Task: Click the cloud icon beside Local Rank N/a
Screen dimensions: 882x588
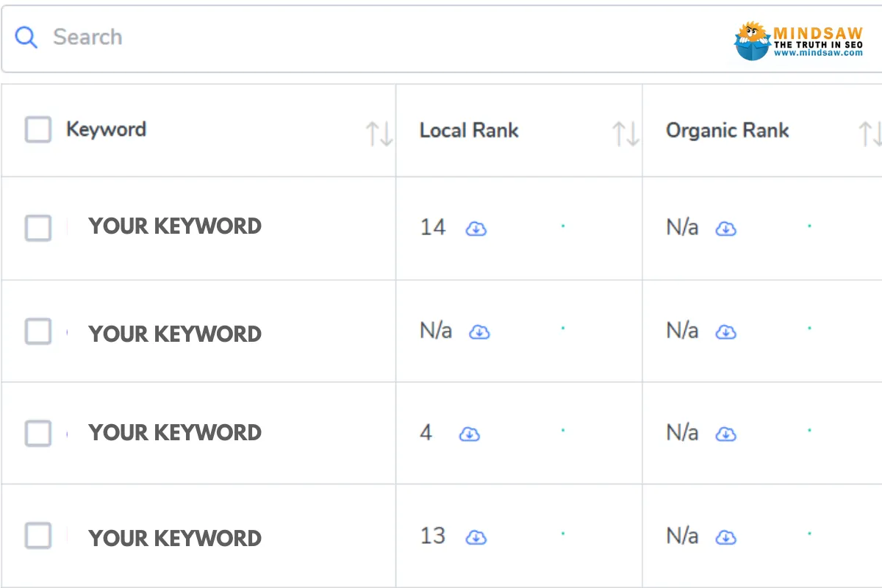Action: click(x=479, y=331)
